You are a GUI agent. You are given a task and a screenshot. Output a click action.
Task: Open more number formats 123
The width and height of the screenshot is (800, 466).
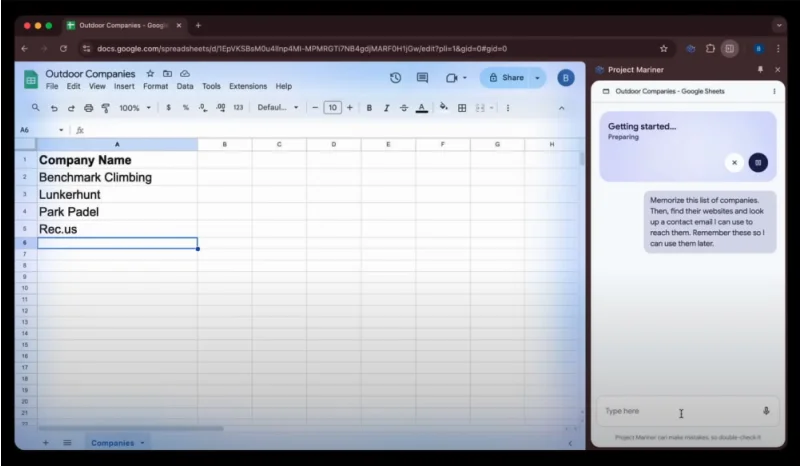click(238, 108)
